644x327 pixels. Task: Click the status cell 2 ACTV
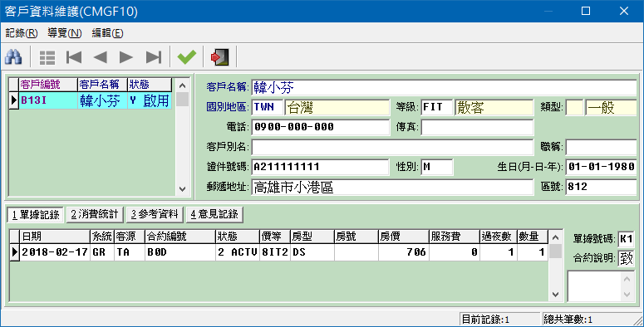pyautogui.click(x=238, y=252)
